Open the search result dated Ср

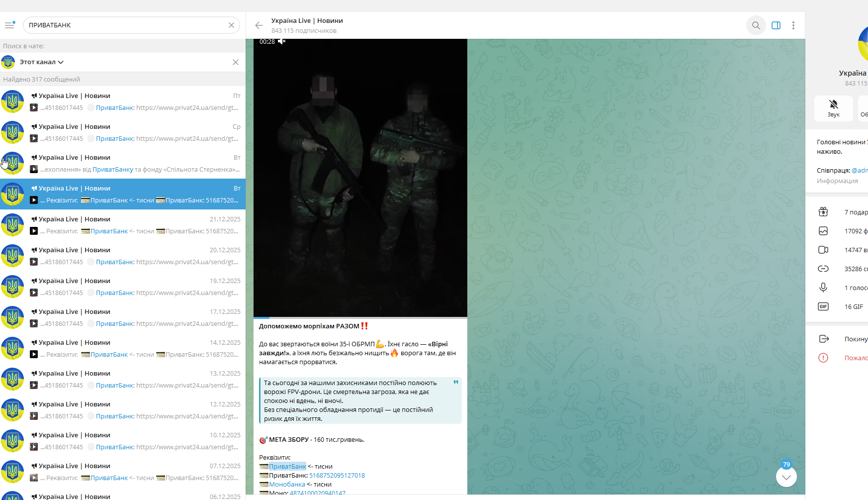123,132
